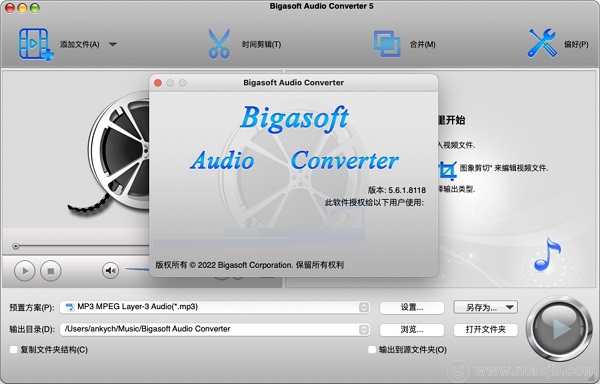Click the 浏览... browse button
Screen dimensions: 600x384
point(412,330)
